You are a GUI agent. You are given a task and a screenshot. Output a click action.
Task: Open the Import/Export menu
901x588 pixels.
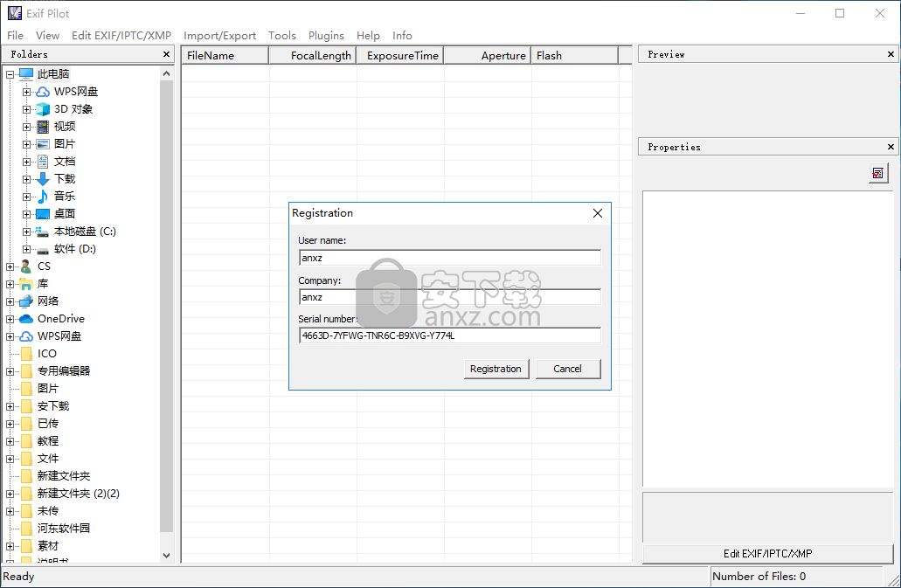[x=219, y=36]
